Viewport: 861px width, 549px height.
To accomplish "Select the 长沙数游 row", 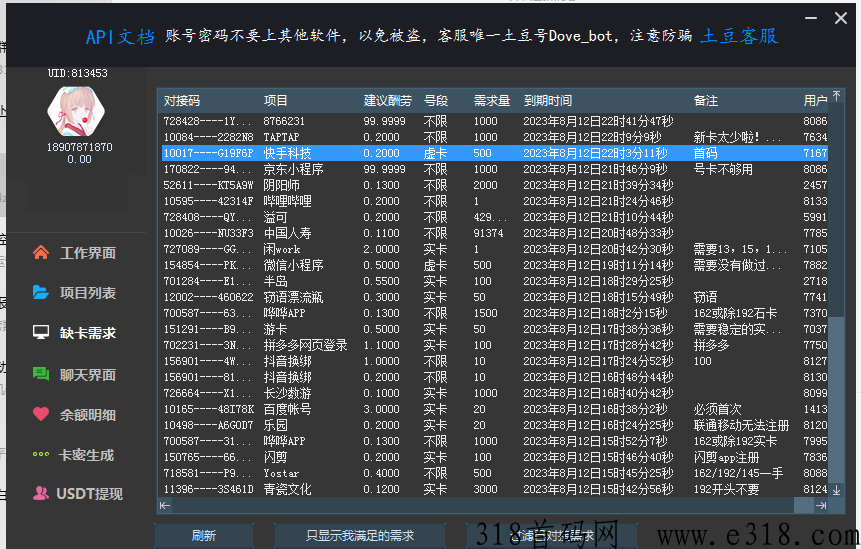I will [x=494, y=393].
